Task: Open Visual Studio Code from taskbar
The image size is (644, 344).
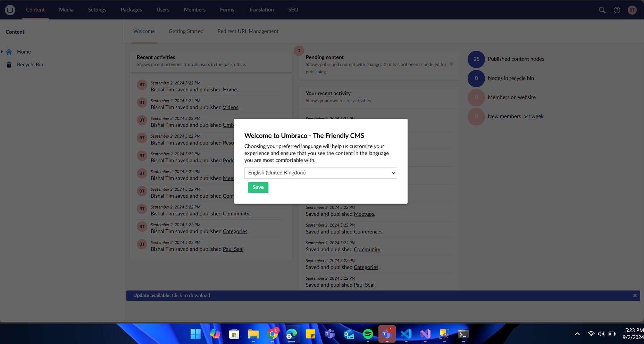Action: pyautogui.click(x=406, y=334)
